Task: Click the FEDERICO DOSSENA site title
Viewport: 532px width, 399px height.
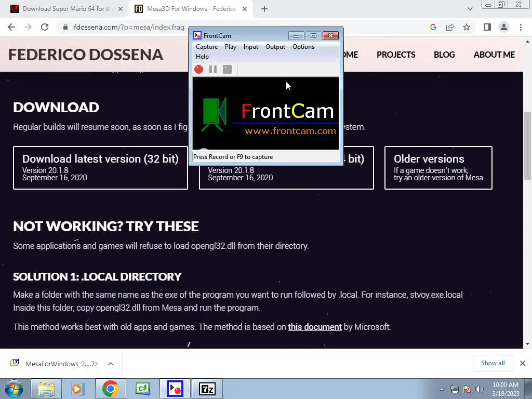Action: tap(86, 55)
